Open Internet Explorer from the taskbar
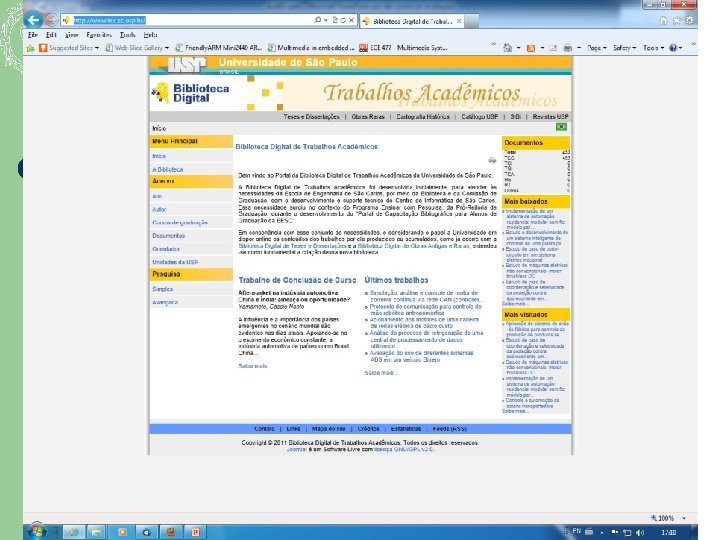720x540 pixels. 73,532
